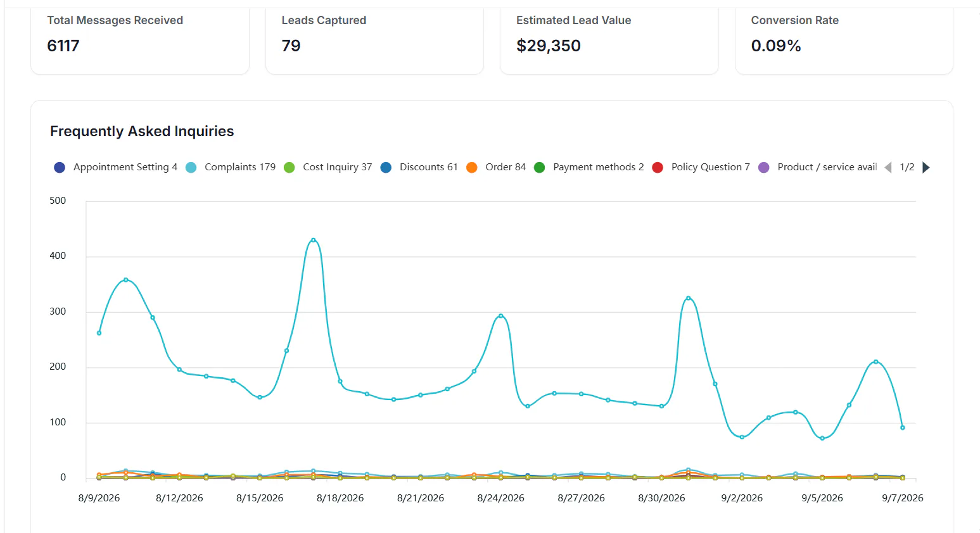
Task: Click the "Conversion Rate" label
Action: [795, 20]
